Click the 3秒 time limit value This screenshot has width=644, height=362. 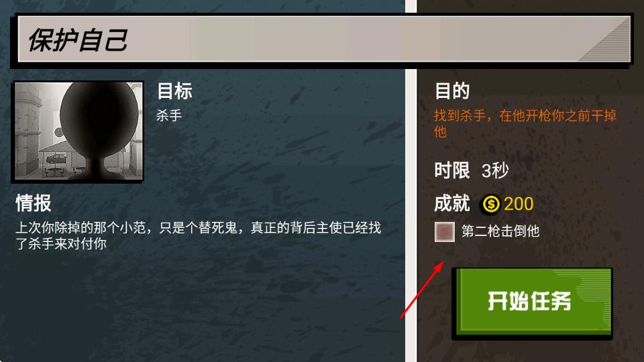(x=495, y=170)
